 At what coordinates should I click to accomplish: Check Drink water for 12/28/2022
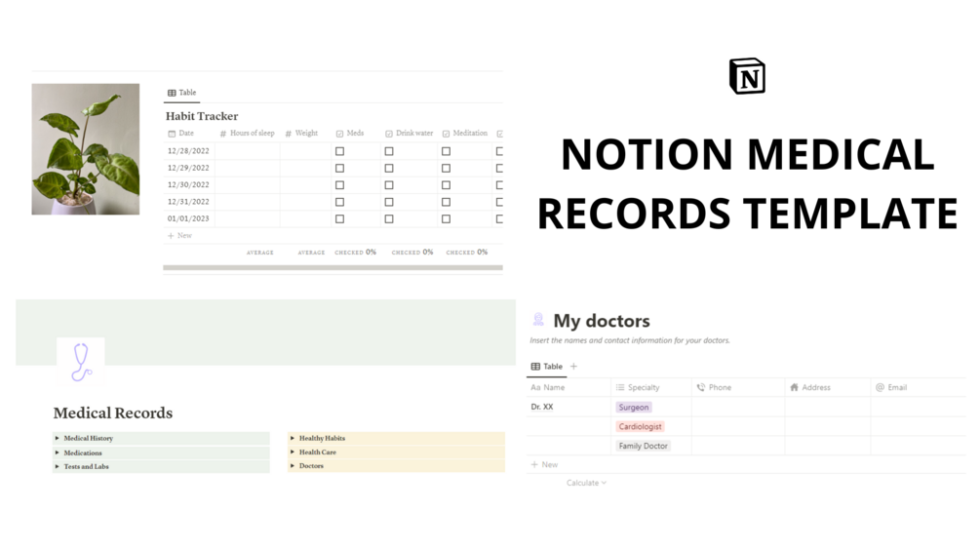389,151
